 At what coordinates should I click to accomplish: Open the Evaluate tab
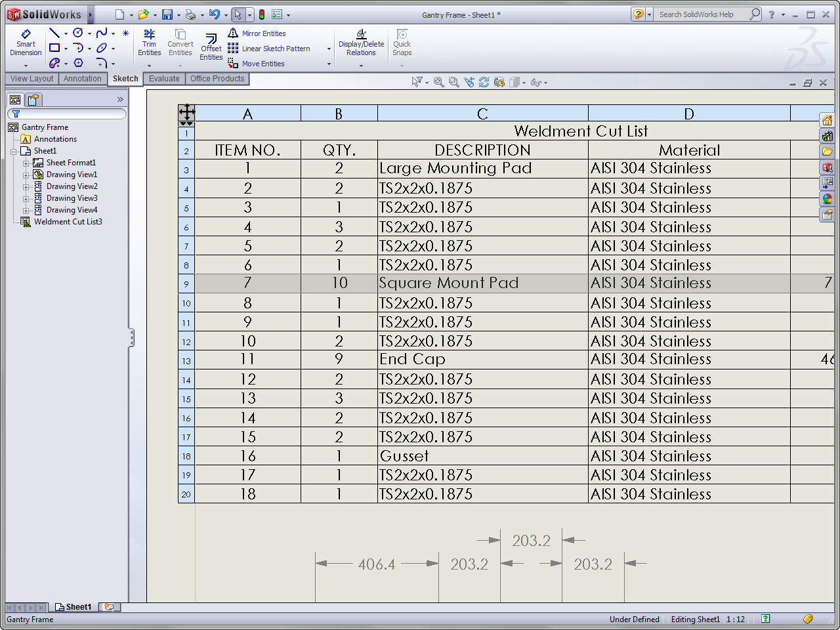pos(164,79)
